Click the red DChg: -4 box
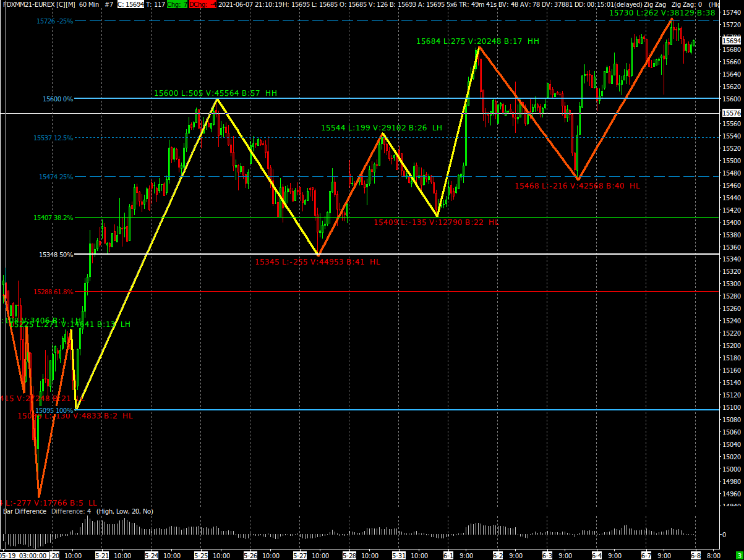Screen dimensions: 744x560 203,4
